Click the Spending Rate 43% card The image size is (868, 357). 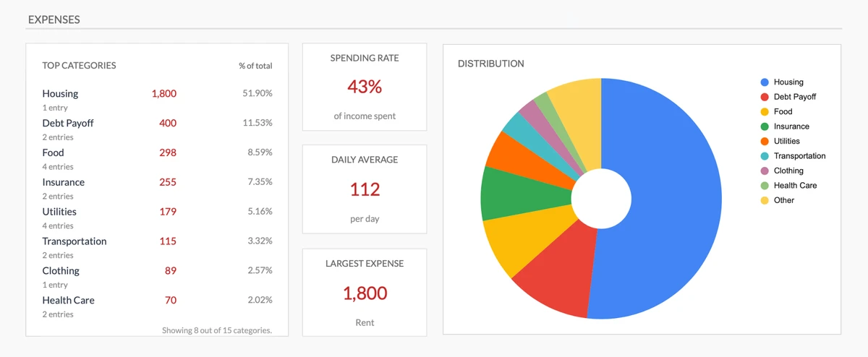click(x=365, y=87)
